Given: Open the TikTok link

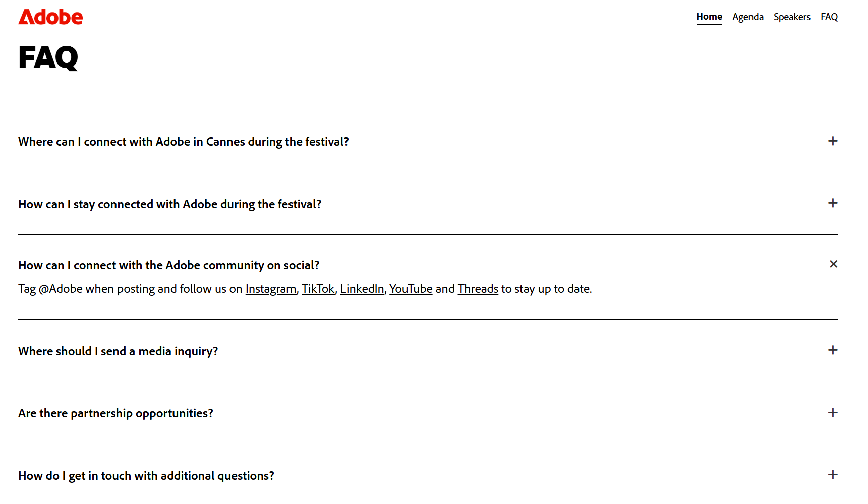Looking at the screenshot, I should [318, 289].
